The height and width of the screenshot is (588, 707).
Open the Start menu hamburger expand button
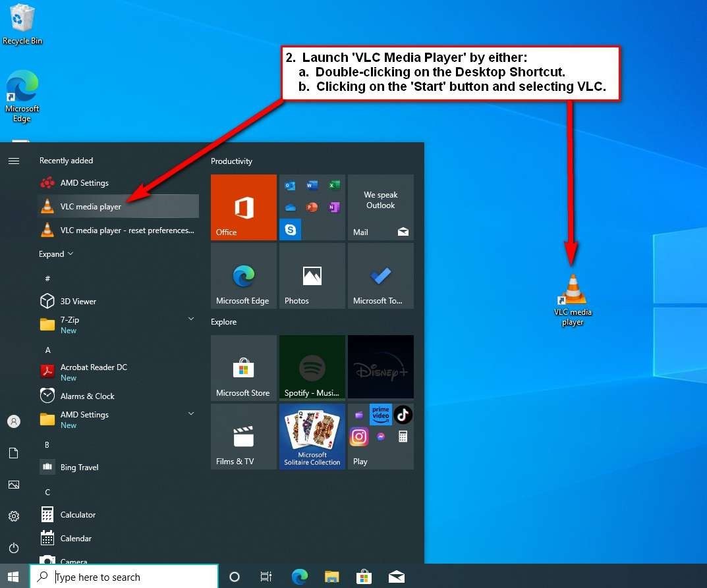[14, 161]
